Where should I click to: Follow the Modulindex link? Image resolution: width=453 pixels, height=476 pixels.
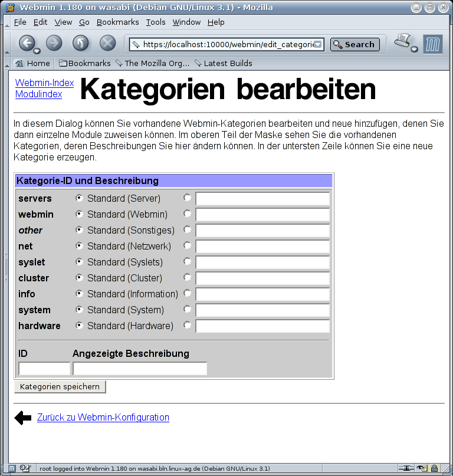(38, 94)
